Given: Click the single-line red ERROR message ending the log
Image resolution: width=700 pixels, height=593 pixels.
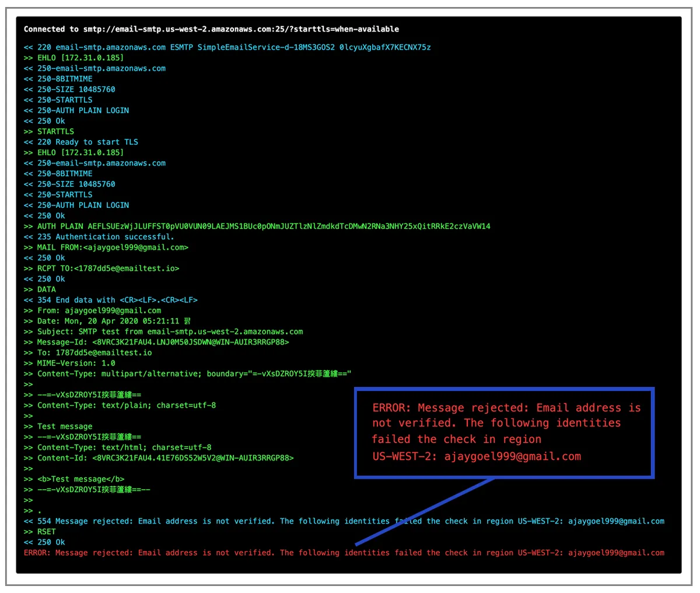Looking at the screenshot, I should (x=344, y=552).
